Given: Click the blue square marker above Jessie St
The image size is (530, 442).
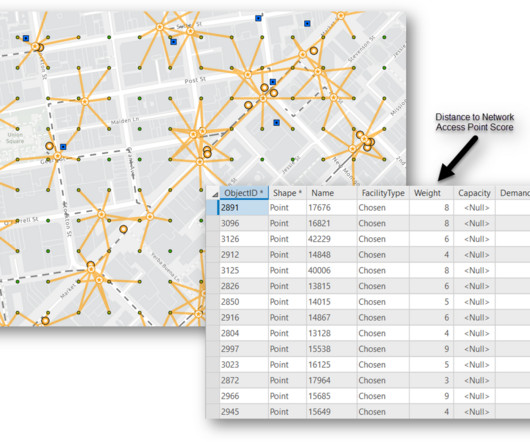Looking at the screenshot, I should coord(276,122).
